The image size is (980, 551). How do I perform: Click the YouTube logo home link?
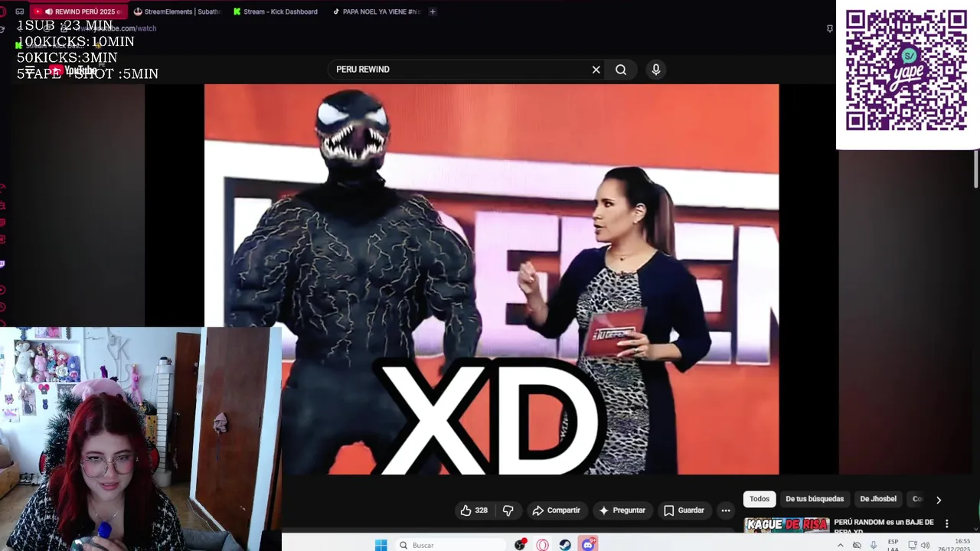tap(74, 70)
